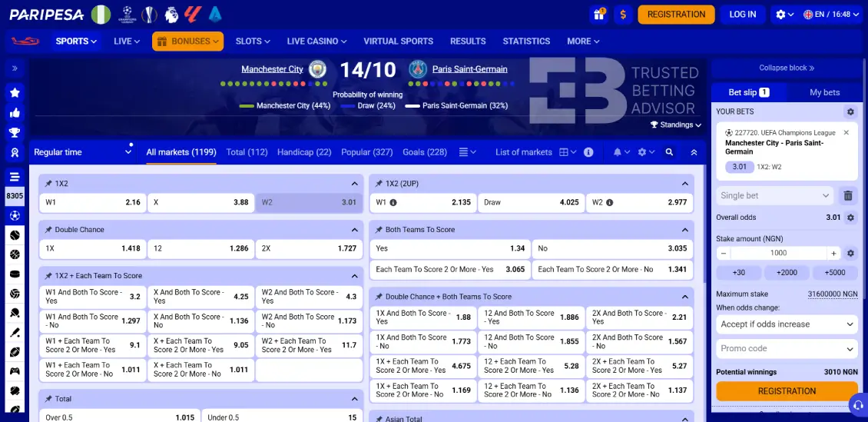Open overall odds settings gear
The image size is (868, 422).
pyautogui.click(x=851, y=217)
